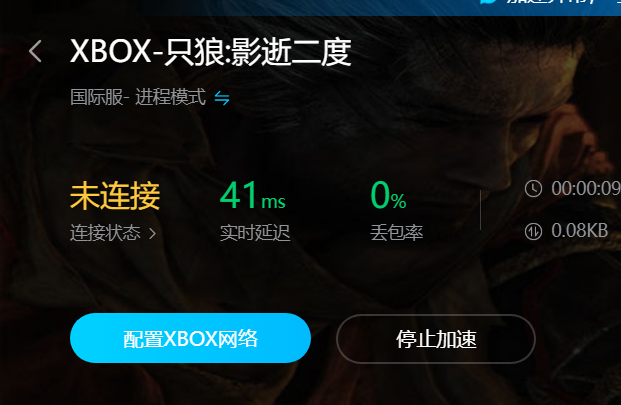Viewport: 621px width, 405px height.
Task: Click the 实时延迟 label
Action: [255, 233]
